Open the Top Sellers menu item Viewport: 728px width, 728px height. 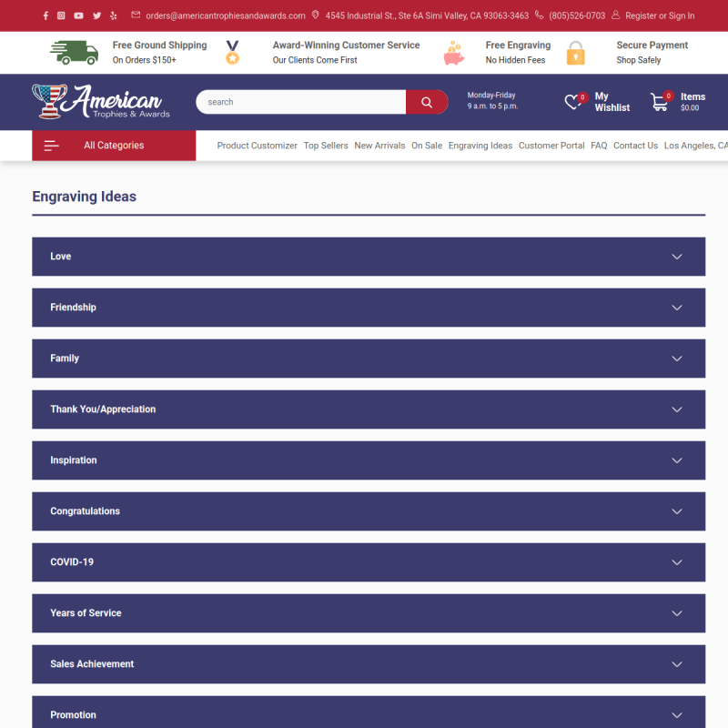(x=326, y=146)
